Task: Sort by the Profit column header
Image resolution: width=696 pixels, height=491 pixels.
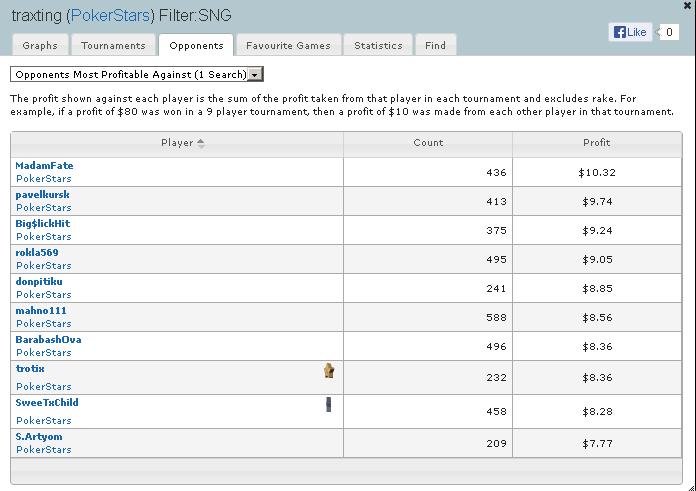Action: (596, 143)
